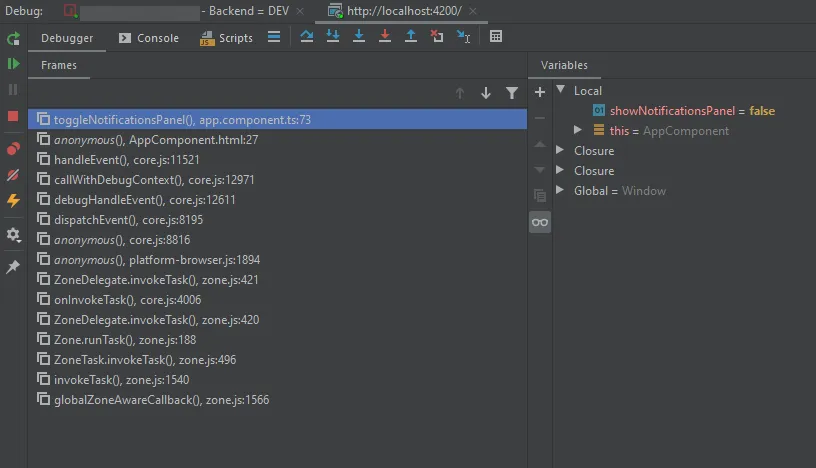This screenshot has width=816, height=468.
Task: Toggle the frames filter funnel icon
Action: 512,93
